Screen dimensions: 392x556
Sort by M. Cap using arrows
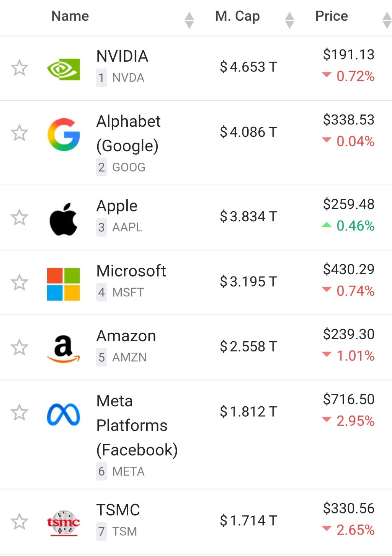pos(290,20)
